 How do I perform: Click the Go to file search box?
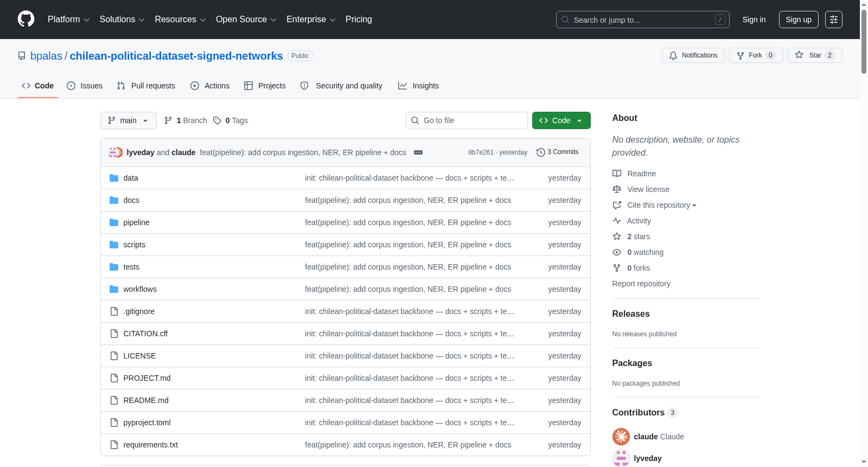tap(467, 120)
